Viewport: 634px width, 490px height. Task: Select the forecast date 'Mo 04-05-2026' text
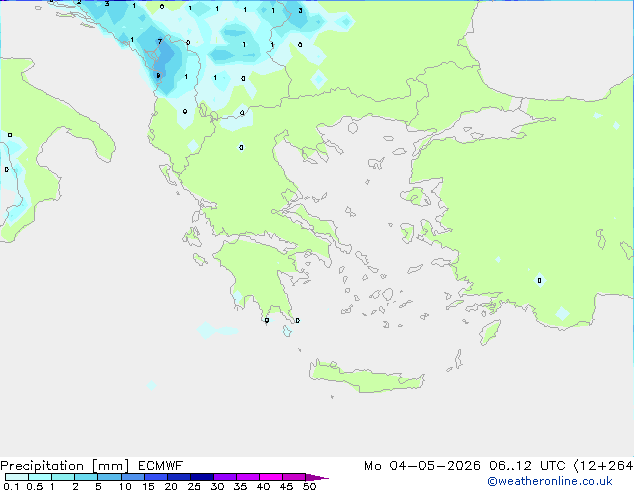coord(422,466)
